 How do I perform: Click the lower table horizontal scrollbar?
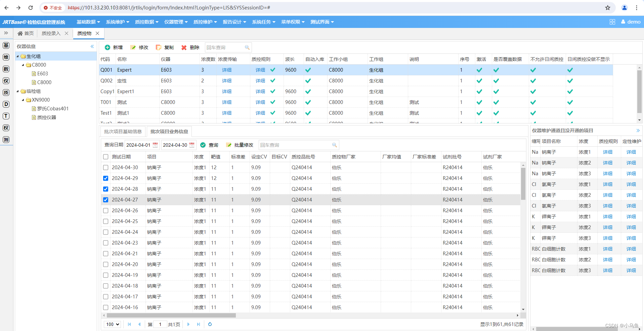click(x=171, y=316)
